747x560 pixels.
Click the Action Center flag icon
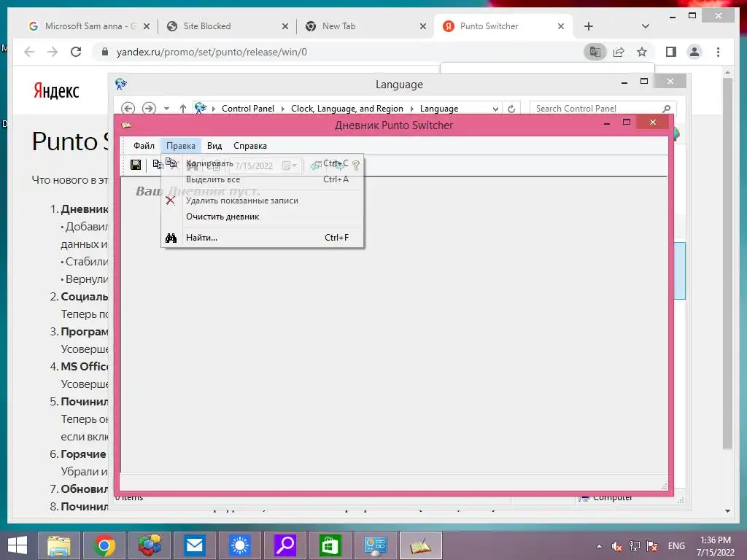(651, 546)
